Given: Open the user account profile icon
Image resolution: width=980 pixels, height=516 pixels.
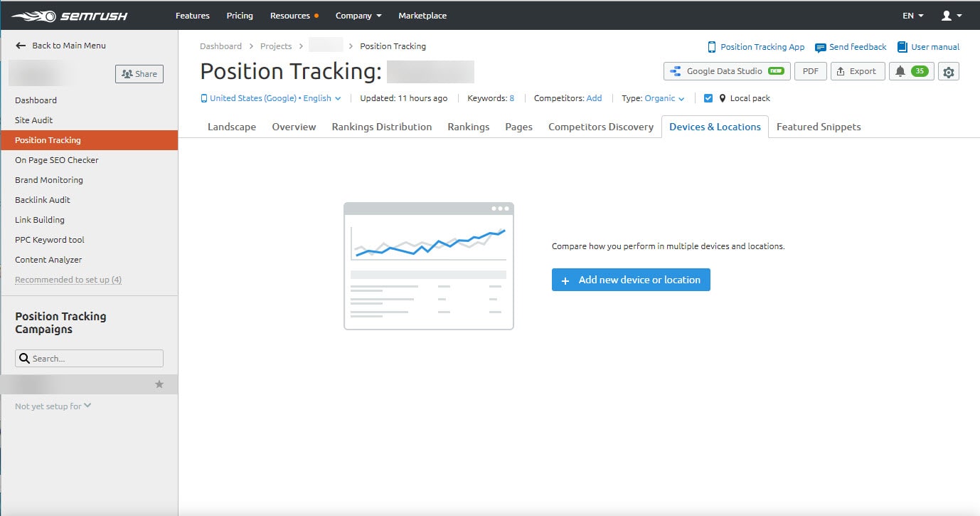Looking at the screenshot, I should (x=946, y=15).
